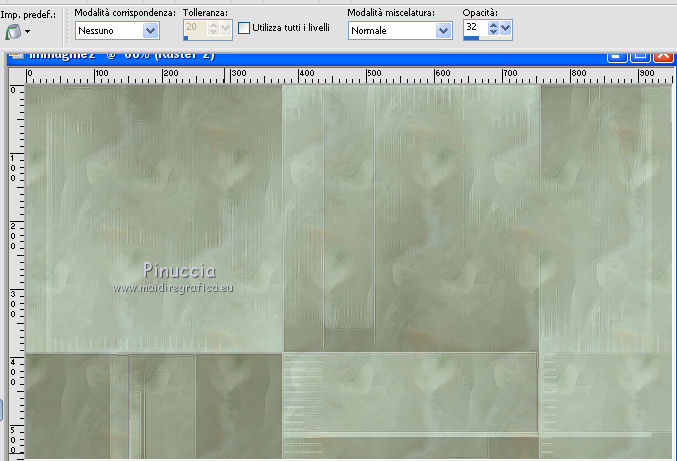Click the Tolleranza slider bar under its field
The height and width of the screenshot is (461, 677).
(x=208, y=38)
